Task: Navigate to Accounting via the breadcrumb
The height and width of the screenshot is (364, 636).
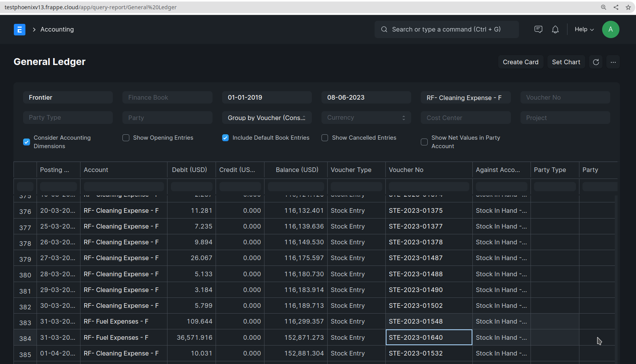Action: click(x=57, y=29)
